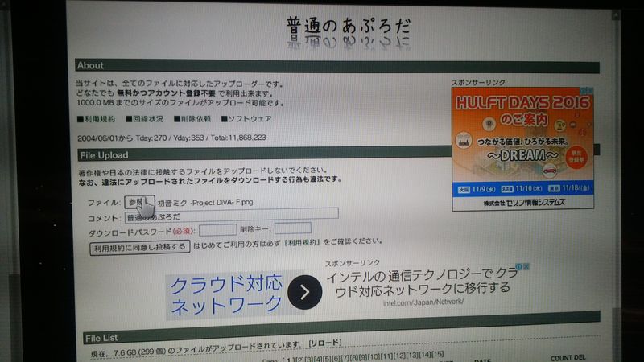This screenshot has height=362, width=644.
Task: Focus the 削除キー input field
Action: coord(292,228)
